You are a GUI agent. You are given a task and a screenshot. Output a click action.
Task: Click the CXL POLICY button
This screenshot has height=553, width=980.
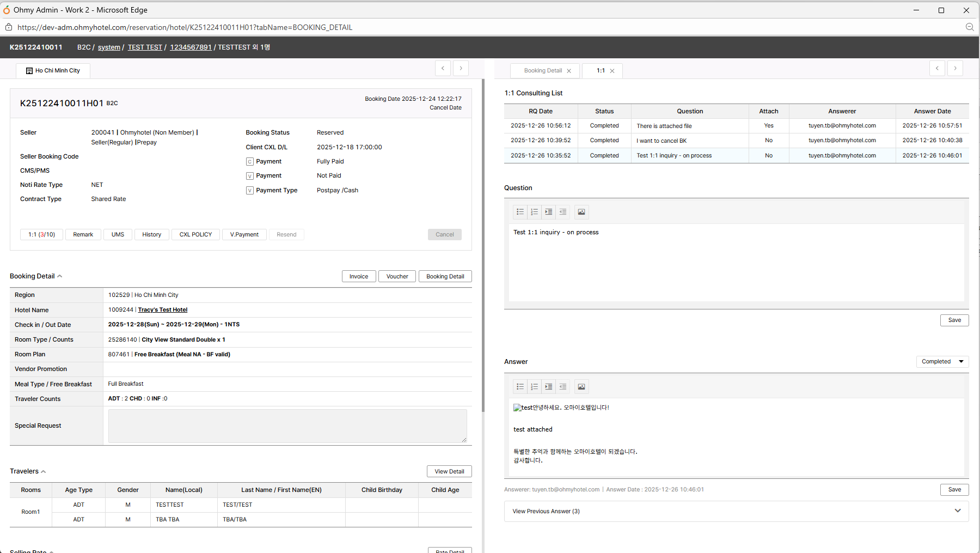click(x=195, y=235)
